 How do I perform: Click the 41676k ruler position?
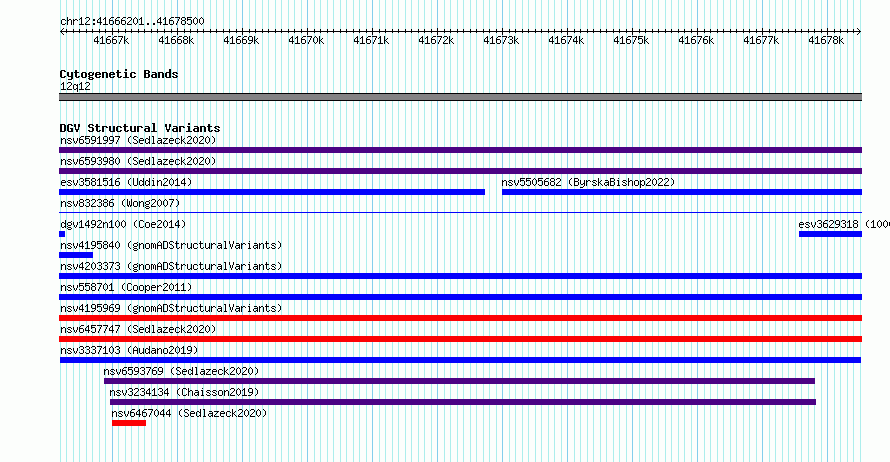coord(696,40)
